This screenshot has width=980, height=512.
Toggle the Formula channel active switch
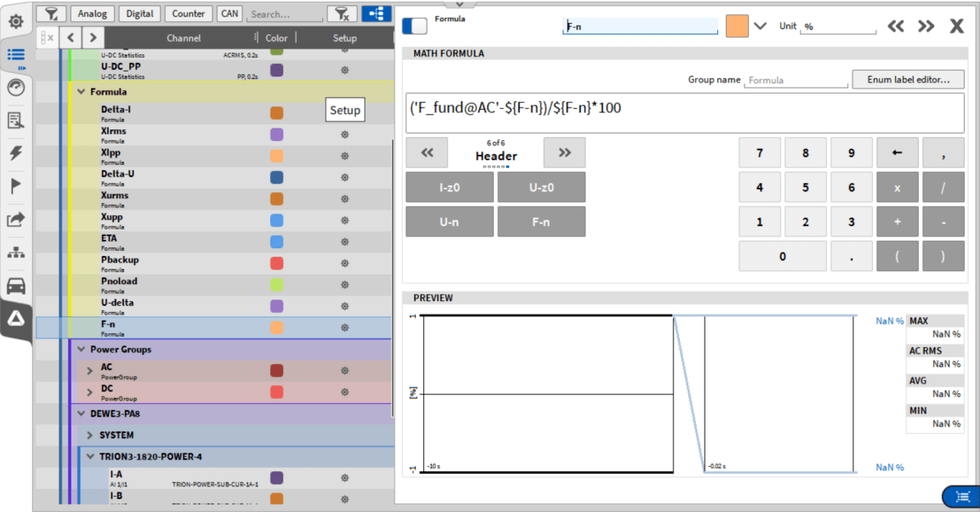click(415, 26)
